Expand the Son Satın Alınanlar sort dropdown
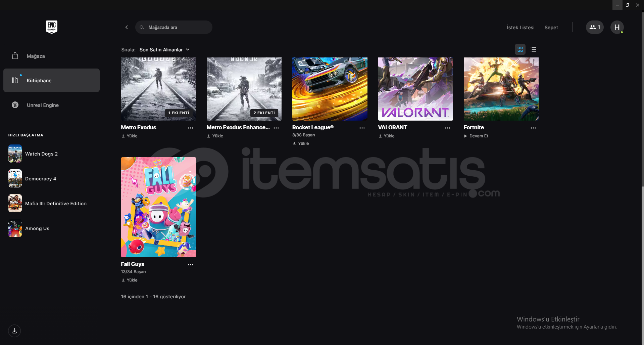 pos(164,50)
